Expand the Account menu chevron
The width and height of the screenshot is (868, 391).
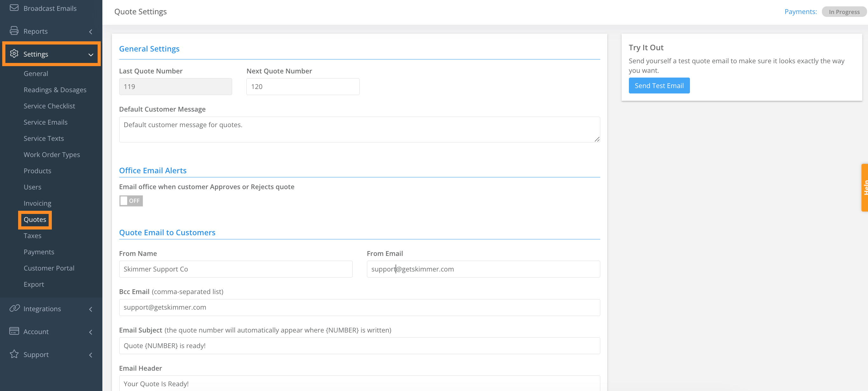point(91,332)
